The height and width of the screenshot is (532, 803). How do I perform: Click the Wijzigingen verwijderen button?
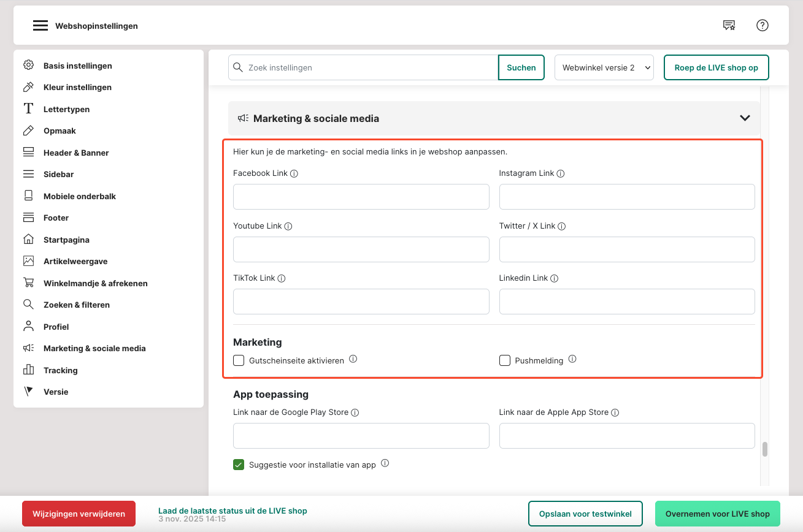pos(79,514)
